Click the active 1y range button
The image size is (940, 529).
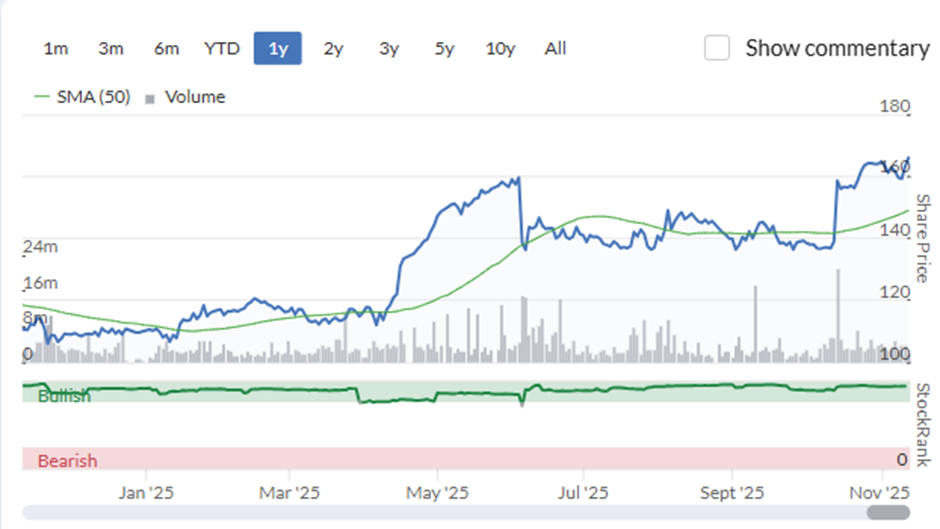coord(278,48)
